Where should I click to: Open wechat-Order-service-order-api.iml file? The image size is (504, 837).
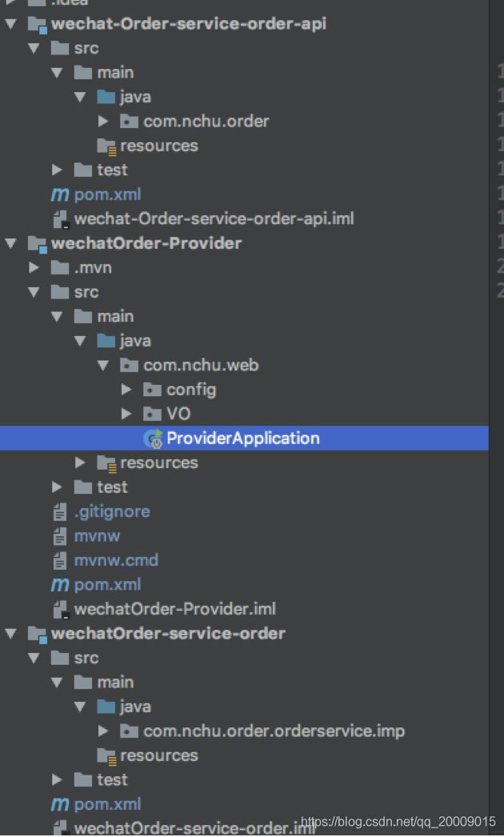(x=214, y=219)
